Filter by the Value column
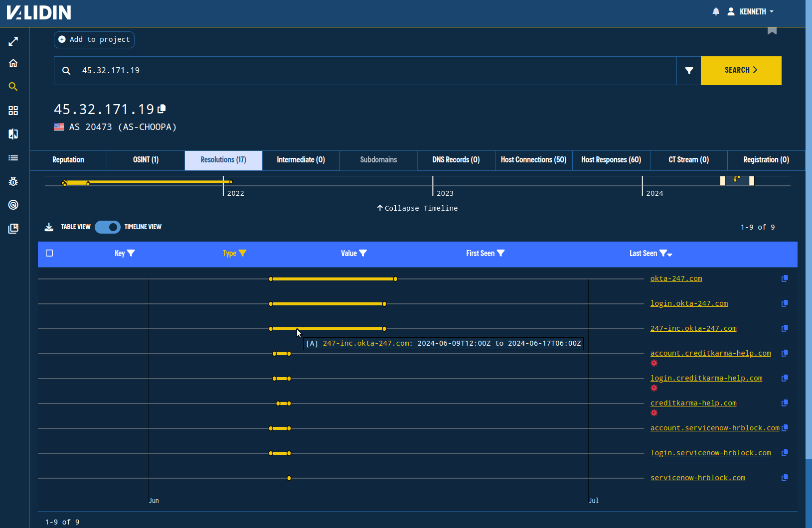 click(363, 253)
